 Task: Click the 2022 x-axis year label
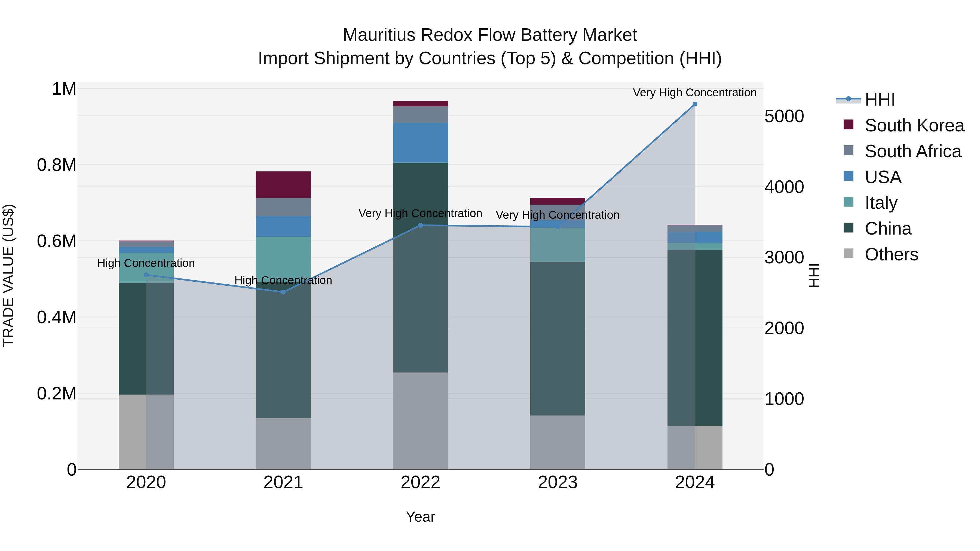(420, 482)
